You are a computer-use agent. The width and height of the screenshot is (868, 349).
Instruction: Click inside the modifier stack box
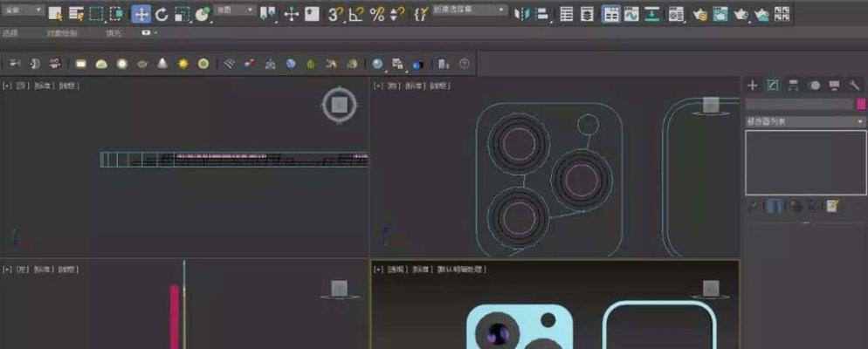point(805,162)
